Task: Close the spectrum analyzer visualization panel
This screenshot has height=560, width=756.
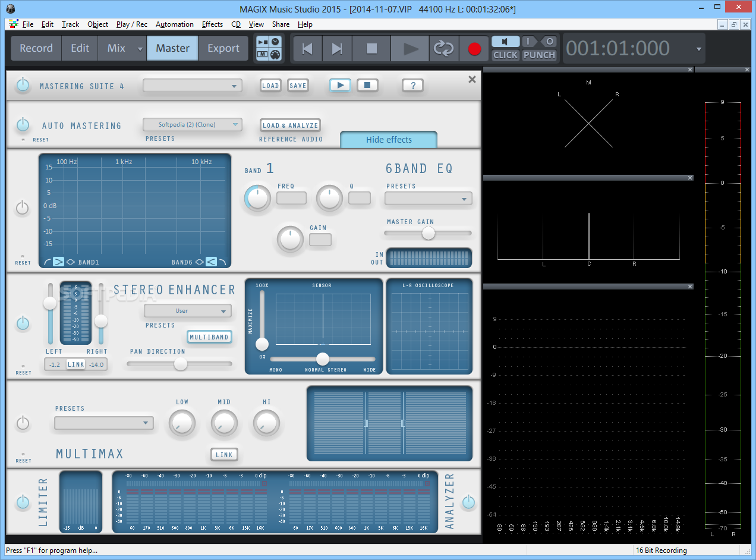Action: [x=690, y=286]
